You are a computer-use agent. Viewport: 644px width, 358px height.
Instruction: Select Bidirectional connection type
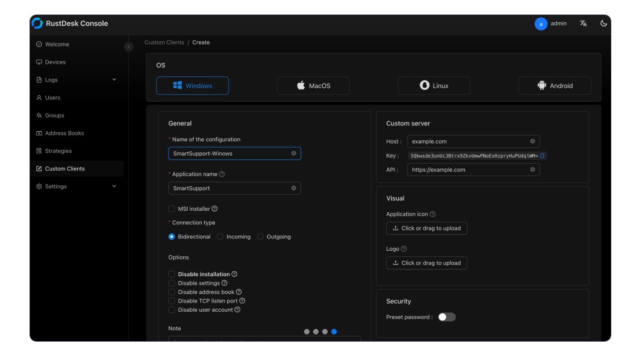pyautogui.click(x=172, y=237)
